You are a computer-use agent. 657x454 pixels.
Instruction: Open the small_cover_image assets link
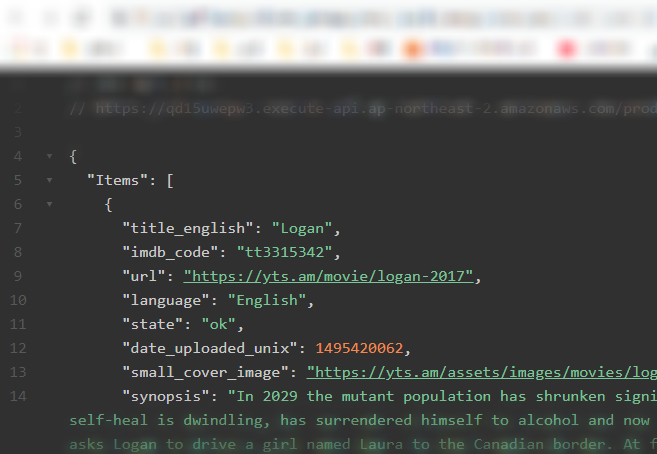(x=482, y=372)
